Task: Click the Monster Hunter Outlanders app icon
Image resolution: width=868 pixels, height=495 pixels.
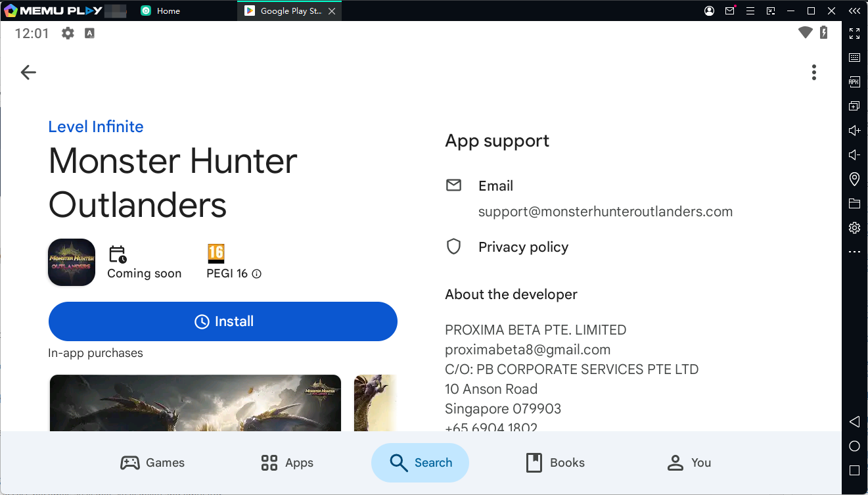Action: point(72,262)
